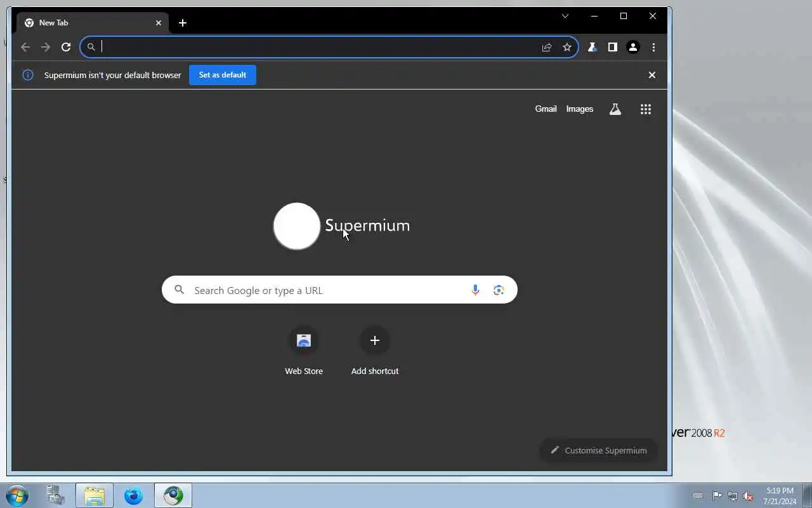Click the muted volume tray icon
The height and width of the screenshot is (508, 812).
(x=749, y=496)
